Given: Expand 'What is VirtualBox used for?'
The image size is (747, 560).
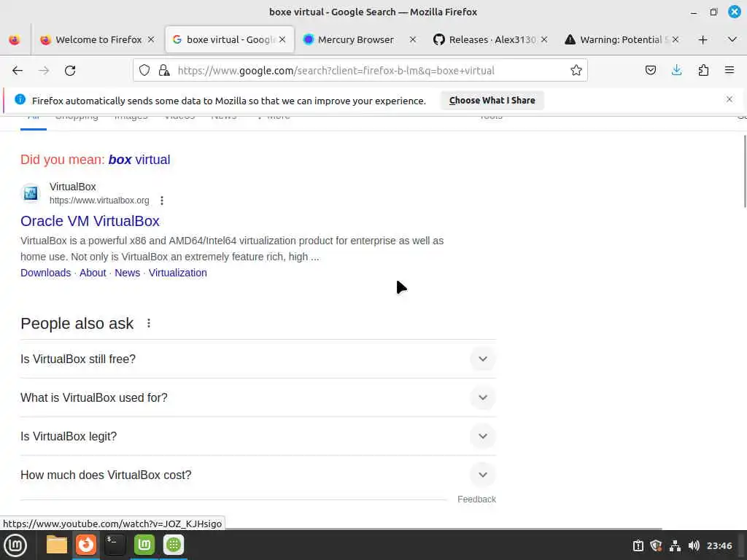Looking at the screenshot, I should [258, 397].
